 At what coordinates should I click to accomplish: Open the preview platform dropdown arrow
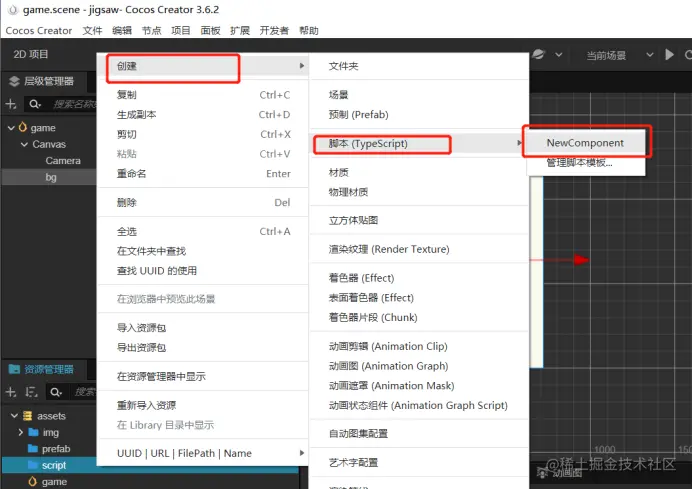[559, 55]
